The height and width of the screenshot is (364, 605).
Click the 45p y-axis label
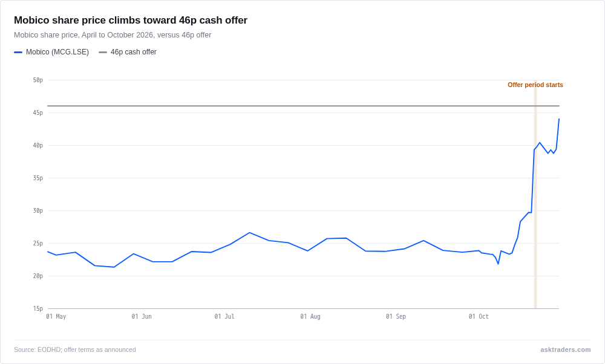(38, 112)
